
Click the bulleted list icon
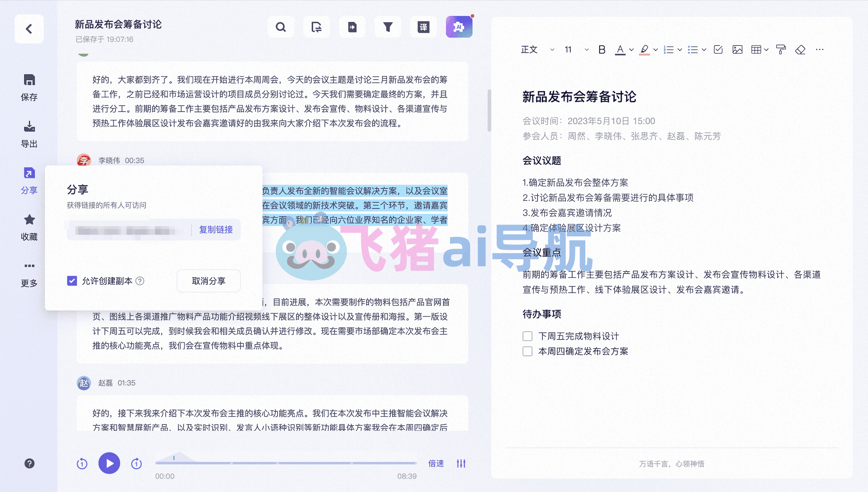[693, 49]
